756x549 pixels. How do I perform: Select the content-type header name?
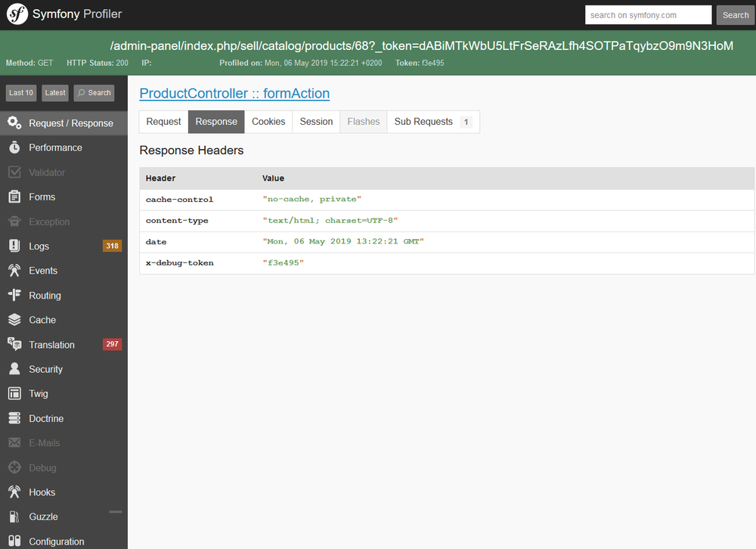pyautogui.click(x=177, y=221)
